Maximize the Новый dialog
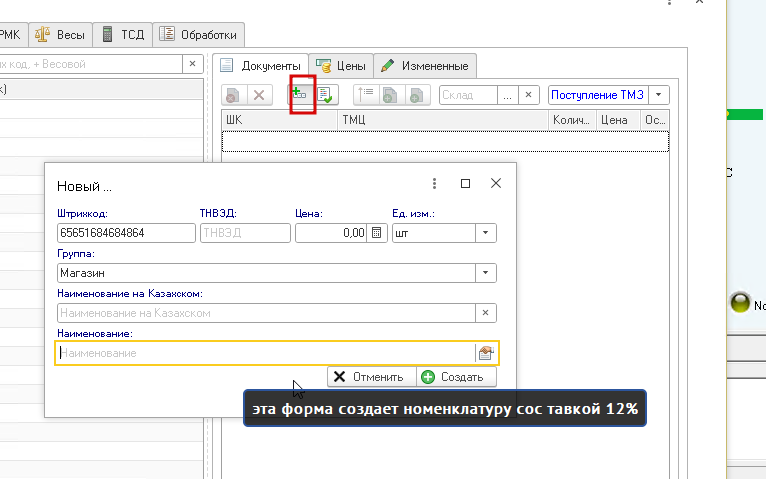 pos(465,183)
